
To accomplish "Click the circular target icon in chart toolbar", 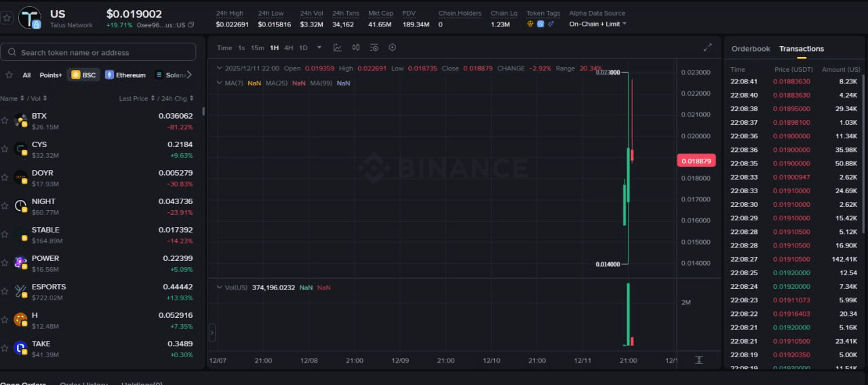I will (392, 47).
